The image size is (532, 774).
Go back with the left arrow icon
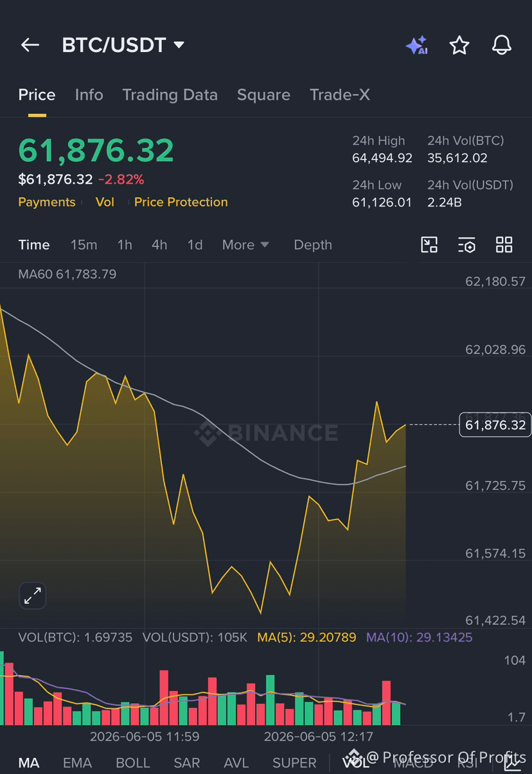(x=30, y=45)
